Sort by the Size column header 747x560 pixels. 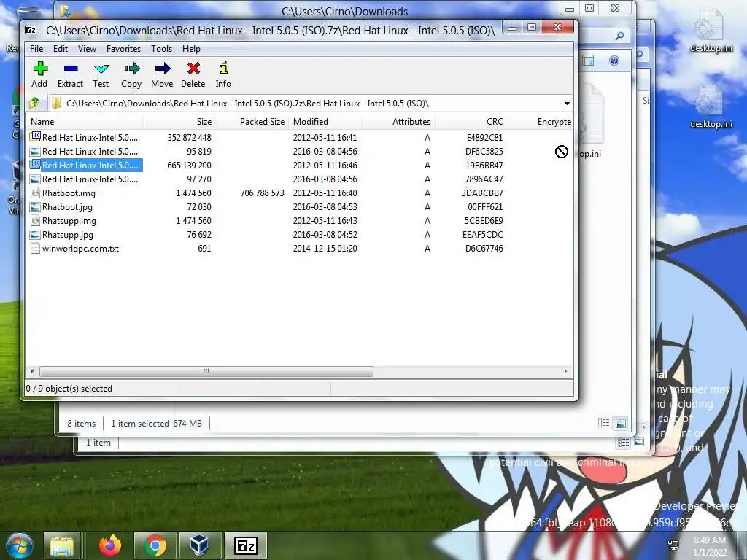pos(179,122)
